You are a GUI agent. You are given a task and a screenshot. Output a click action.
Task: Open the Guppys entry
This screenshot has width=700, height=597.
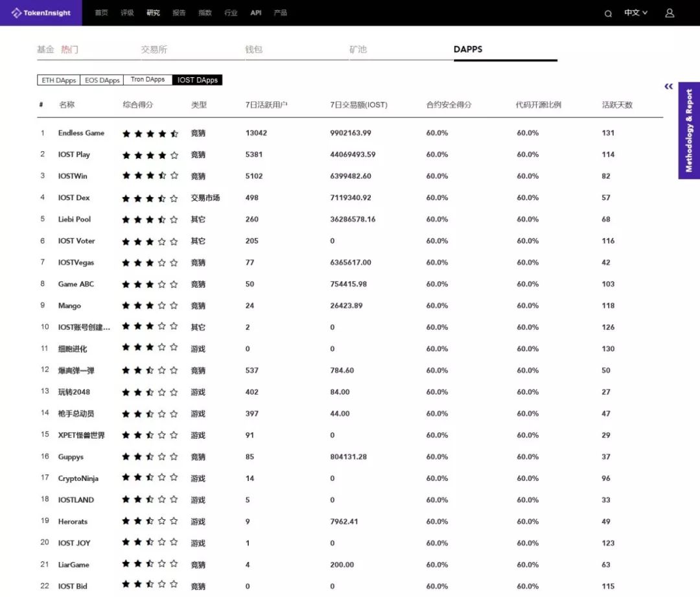point(71,456)
